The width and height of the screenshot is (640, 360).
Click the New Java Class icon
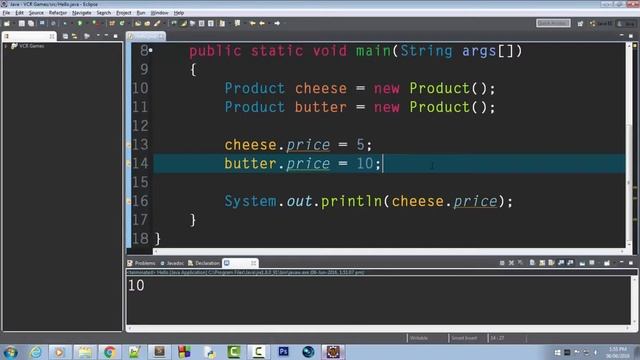click(122, 24)
